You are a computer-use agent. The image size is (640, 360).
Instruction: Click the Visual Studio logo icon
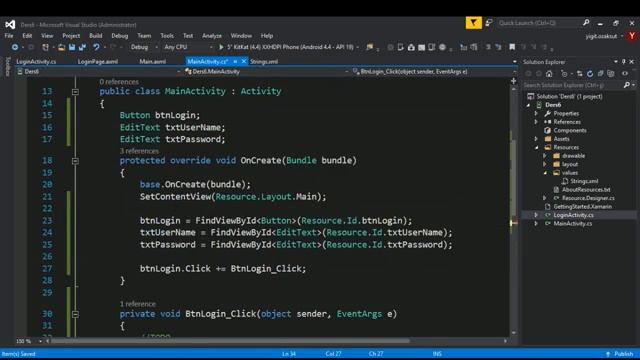pyautogui.click(x=10, y=24)
